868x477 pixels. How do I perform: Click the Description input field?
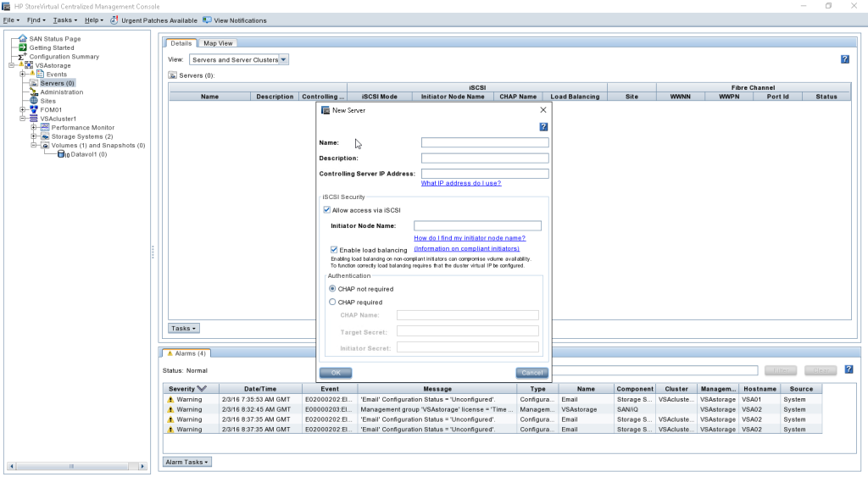(x=485, y=158)
